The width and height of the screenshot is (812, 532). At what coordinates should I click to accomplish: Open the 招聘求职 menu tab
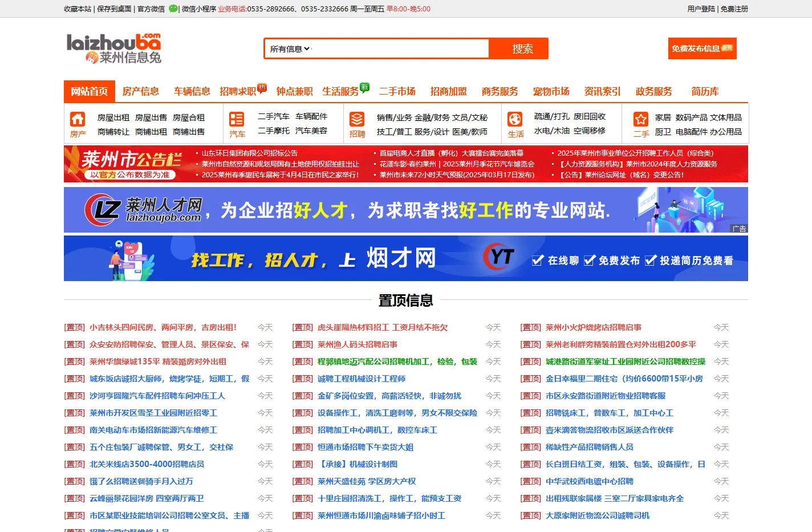(x=238, y=91)
